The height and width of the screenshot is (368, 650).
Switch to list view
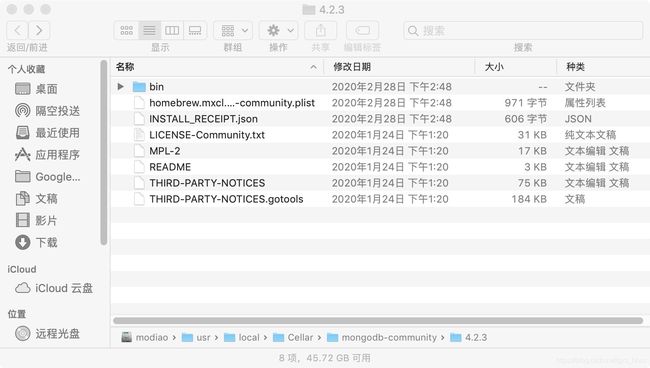149,30
